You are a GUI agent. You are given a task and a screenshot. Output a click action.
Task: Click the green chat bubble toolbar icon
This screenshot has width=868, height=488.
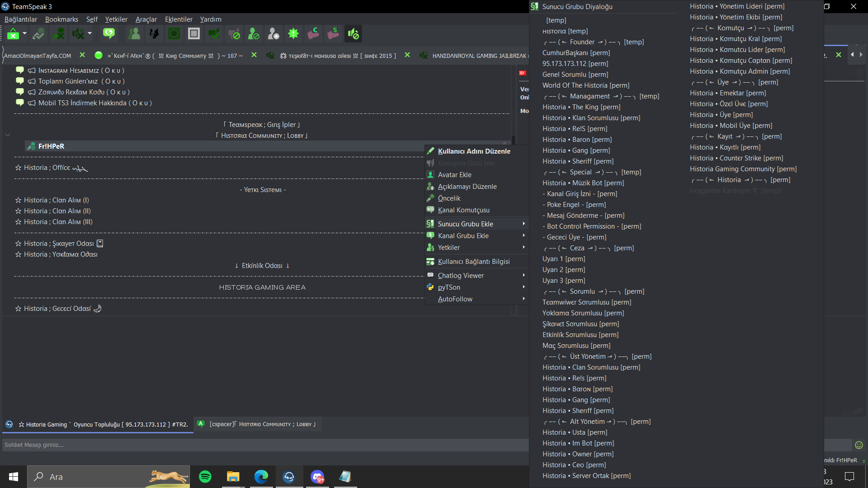(109, 34)
